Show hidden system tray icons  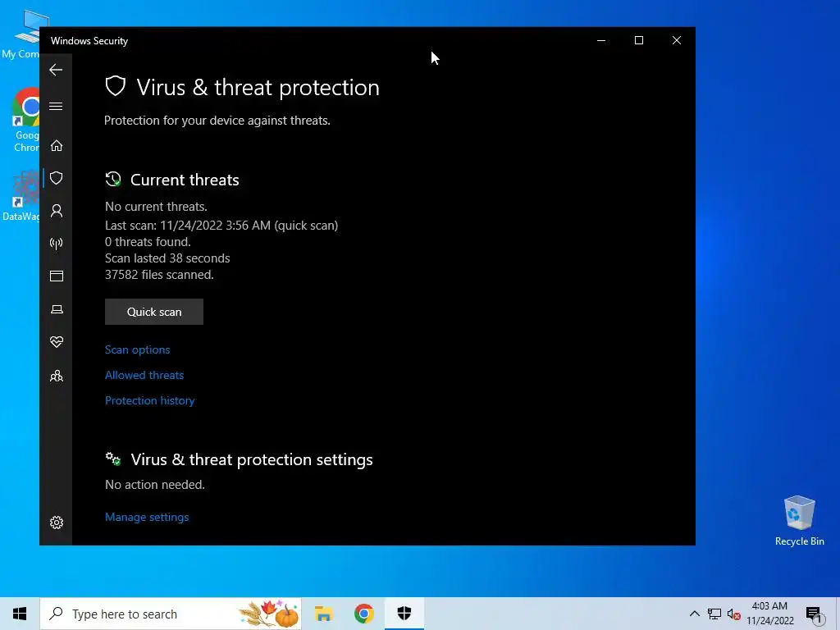click(x=694, y=614)
